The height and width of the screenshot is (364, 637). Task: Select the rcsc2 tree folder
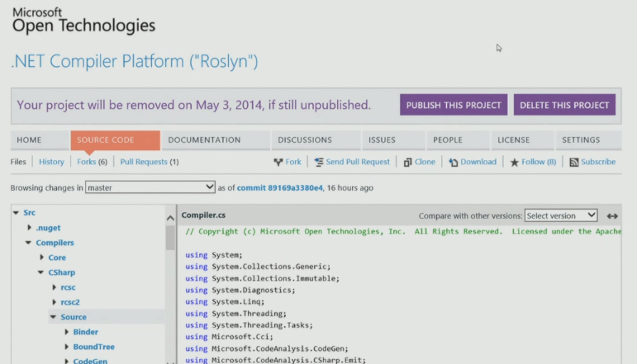pos(70,302)
